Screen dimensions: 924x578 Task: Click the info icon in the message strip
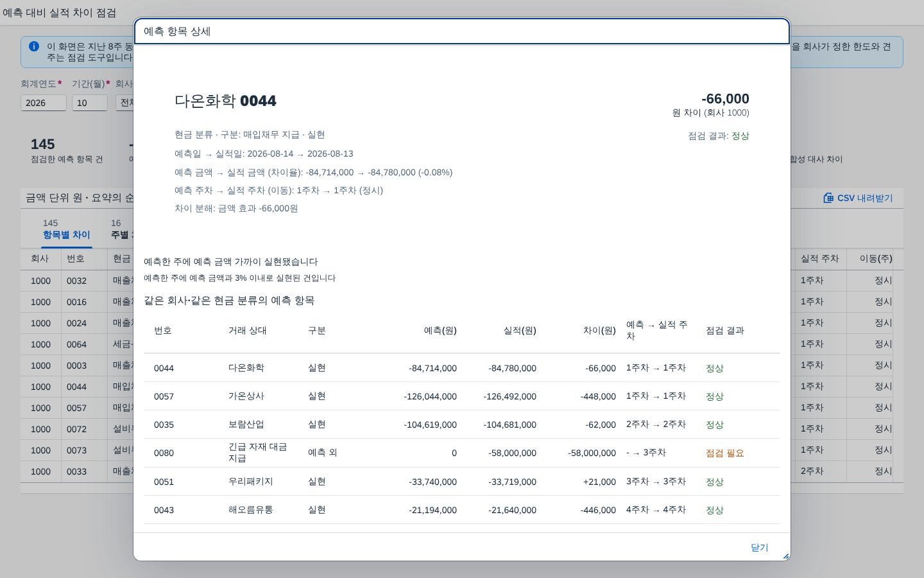coord(34,46)
